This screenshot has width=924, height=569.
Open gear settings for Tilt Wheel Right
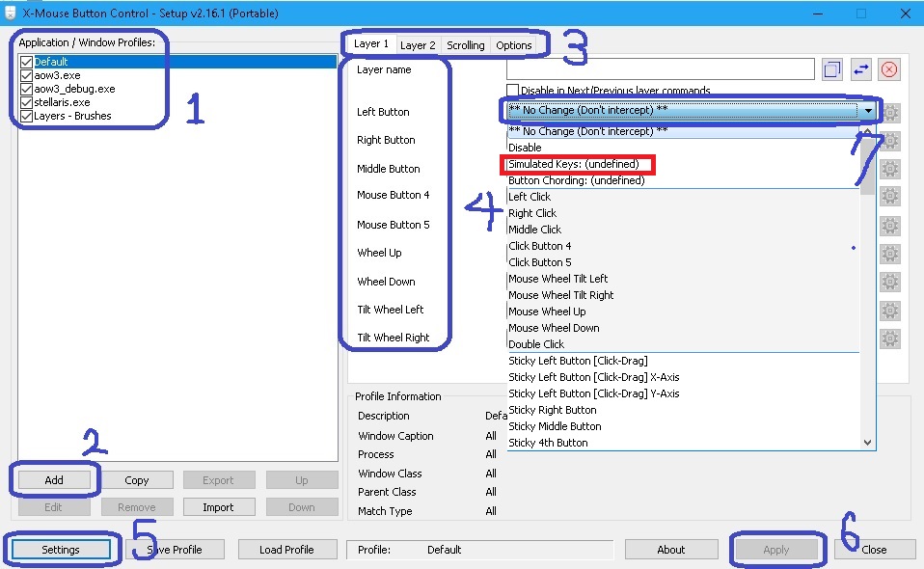[x=890, y=339]
